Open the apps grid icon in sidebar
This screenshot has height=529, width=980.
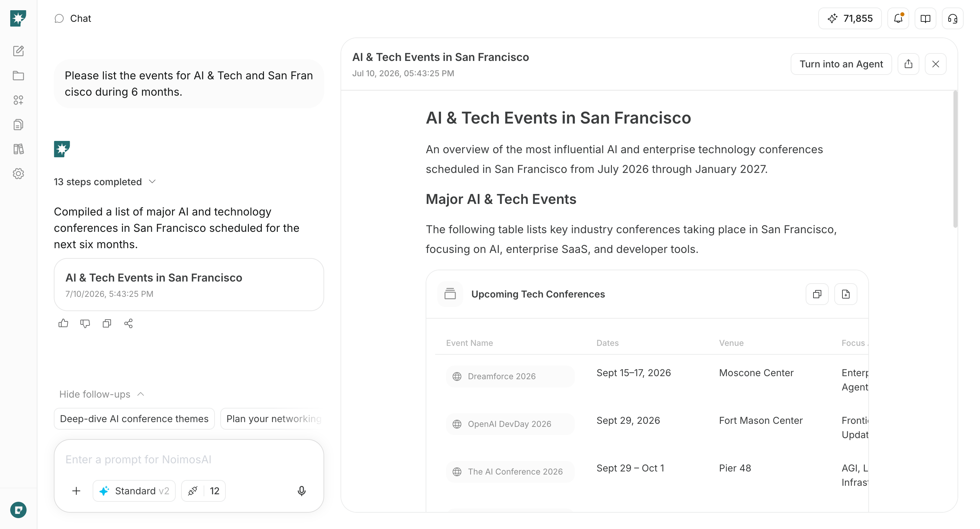pos(18,100)
